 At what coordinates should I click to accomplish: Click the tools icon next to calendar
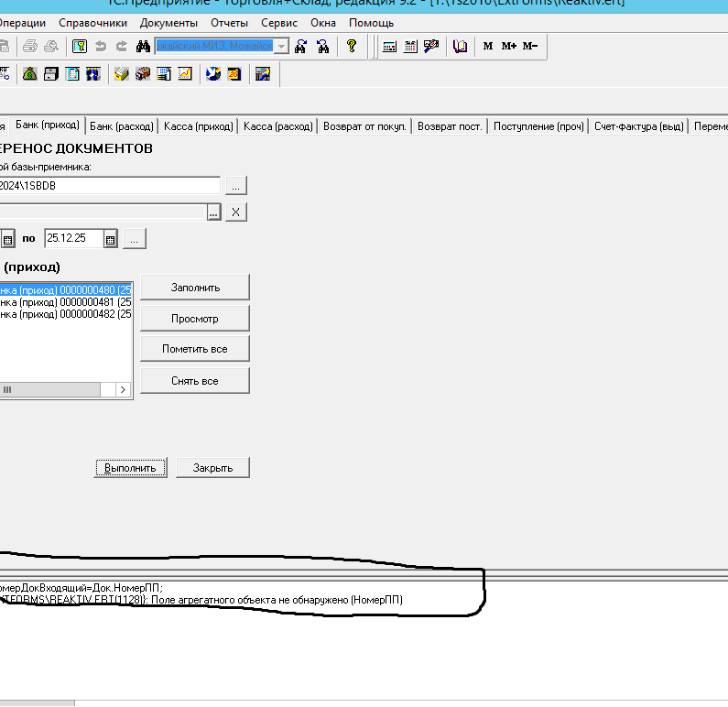[x=431, y=46]
